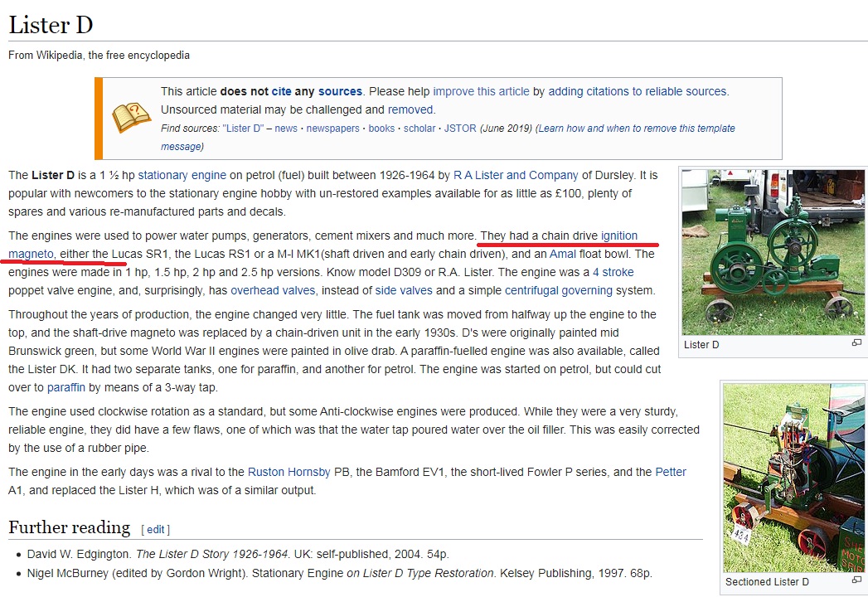Open the "Lister D" find sources link
This screenshot has height=602, width=868.
click(x=243, y=129)
